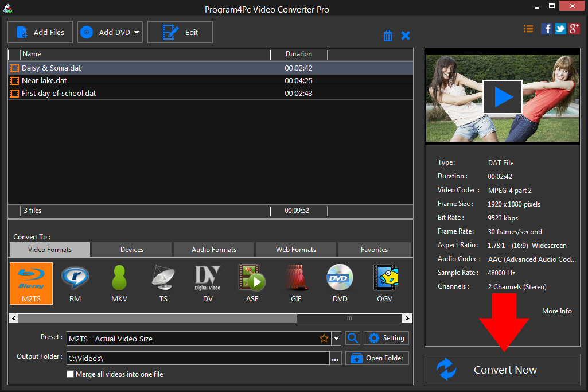This screenshot has height=392, width=588.
Task: Switch to the Devices tab
Action: [x=132, y=250]
